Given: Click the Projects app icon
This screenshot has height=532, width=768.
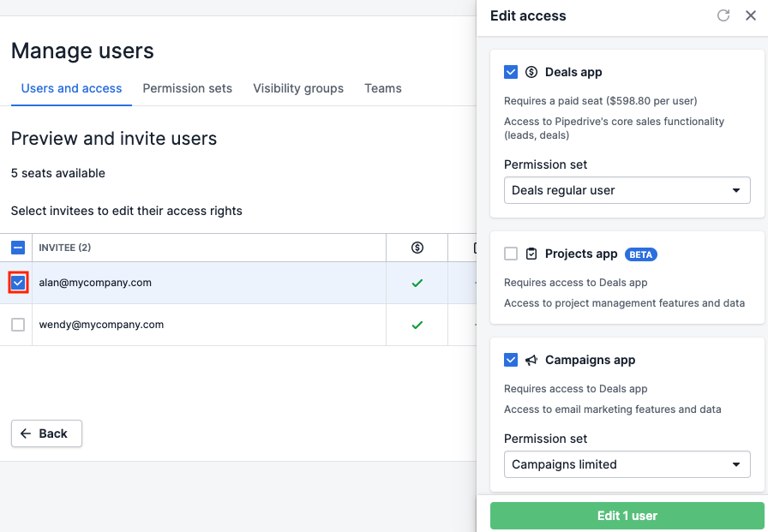Looking at the screenshot, I should tap(531, 254).
